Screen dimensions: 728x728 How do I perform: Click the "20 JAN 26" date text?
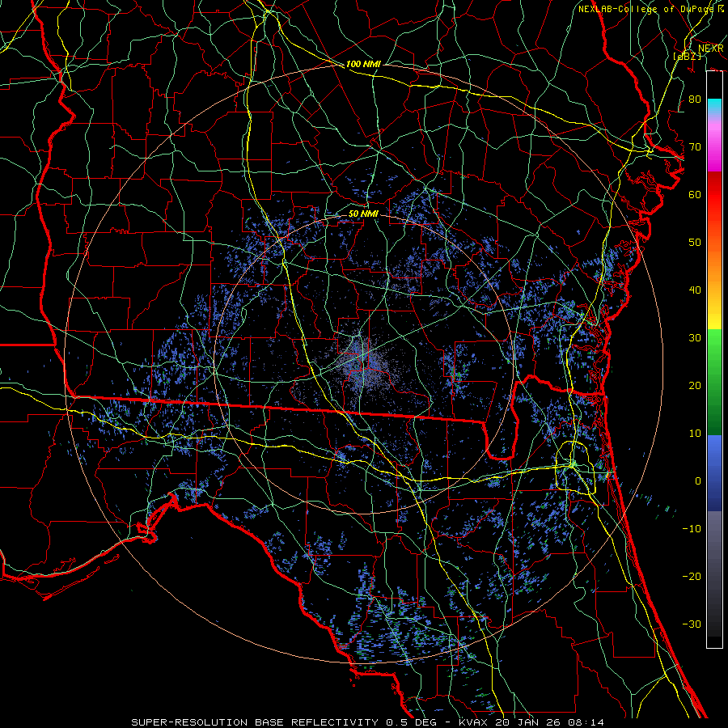coord(528,722)
